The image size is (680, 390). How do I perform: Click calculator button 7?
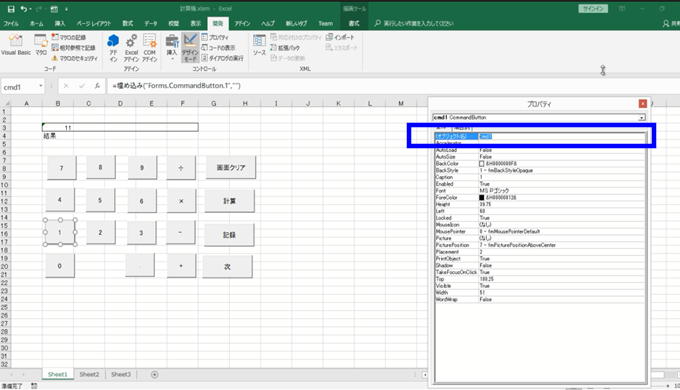point(61,168)
